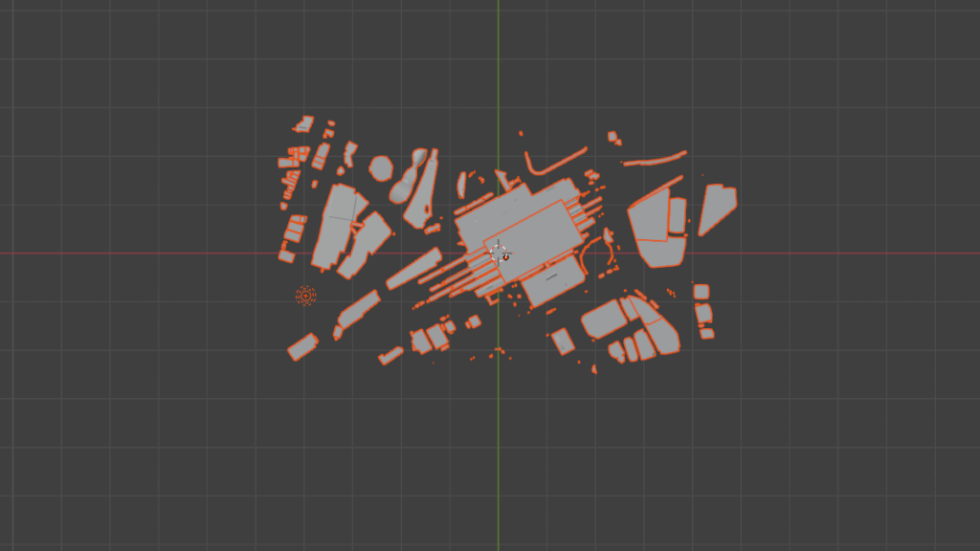Click the wide diagonal bar left of central building
This screenshot has height=551, width=980.
413,269
